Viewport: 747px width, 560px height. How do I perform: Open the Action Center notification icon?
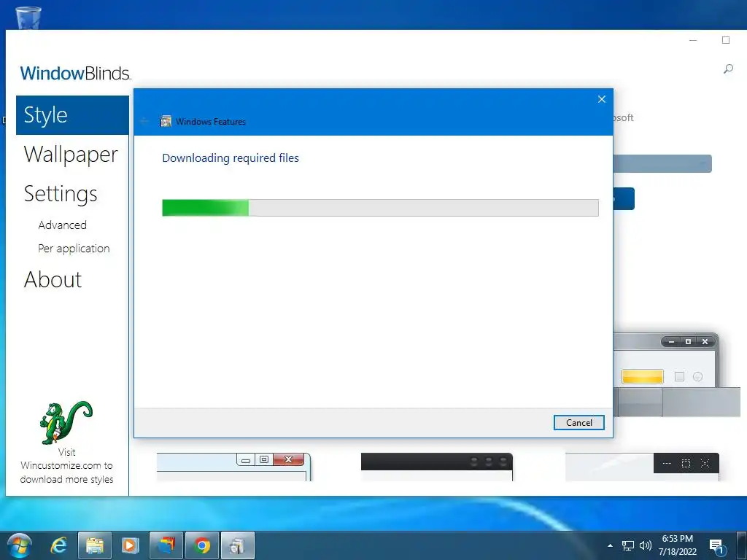coord(717,546)
